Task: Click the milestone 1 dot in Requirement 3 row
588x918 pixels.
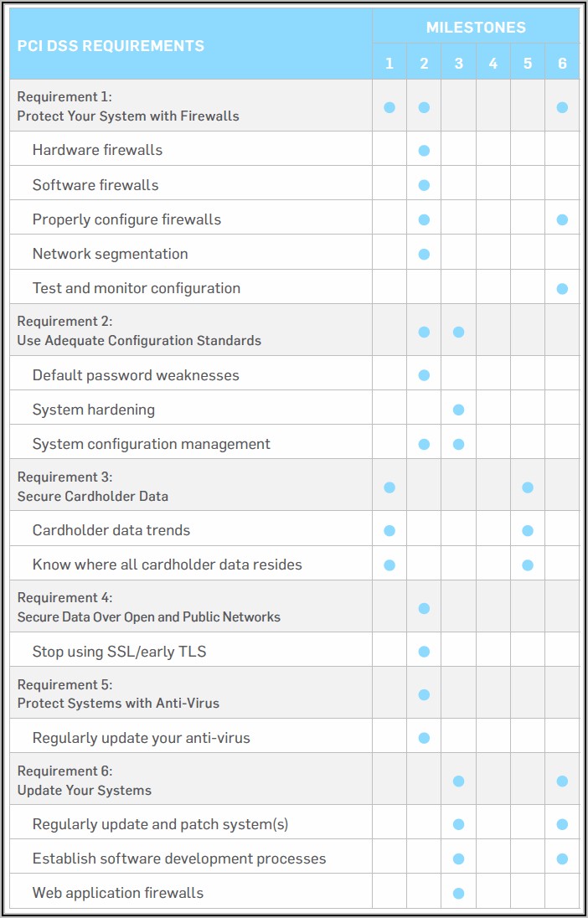Action: [x=389, y=487]
